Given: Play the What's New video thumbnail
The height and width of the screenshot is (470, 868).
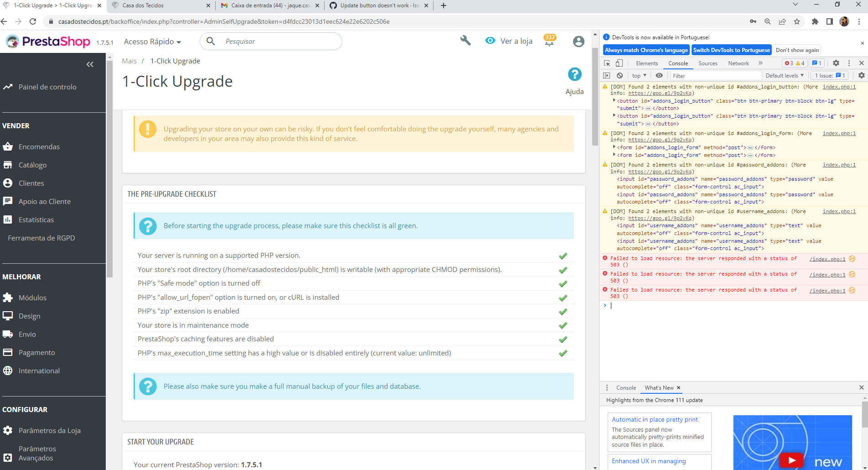Looking at the screenshot, I should (792, 460).
